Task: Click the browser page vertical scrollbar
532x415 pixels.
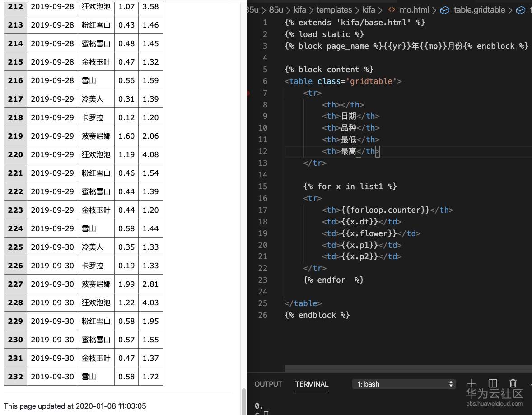Action: pyautogui.click(x=243, y=401)
